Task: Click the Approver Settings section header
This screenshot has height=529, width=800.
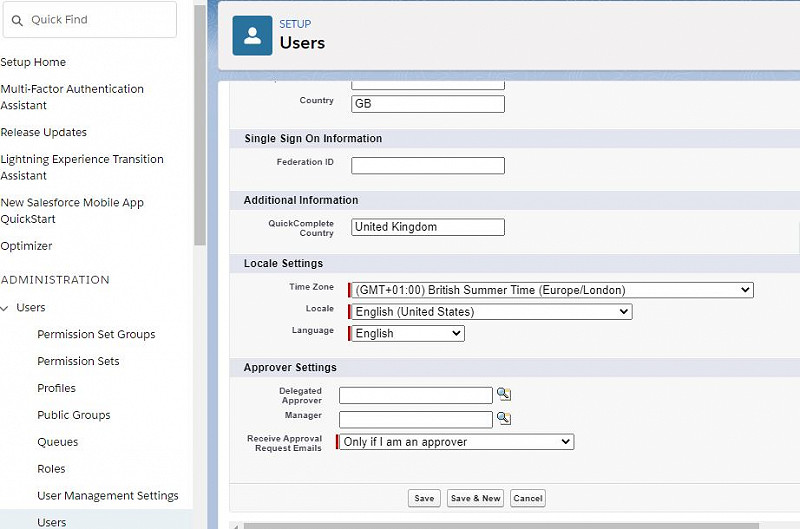Action: point(290,368)
